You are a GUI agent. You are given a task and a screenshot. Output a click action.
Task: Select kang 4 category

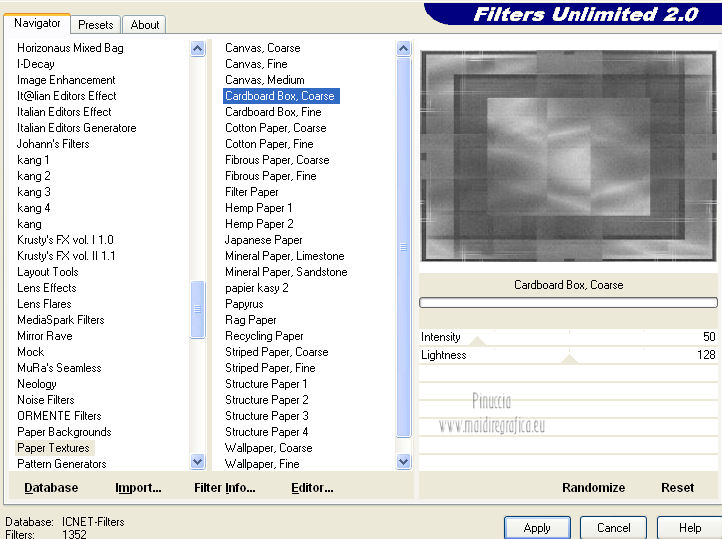(33, 208)
